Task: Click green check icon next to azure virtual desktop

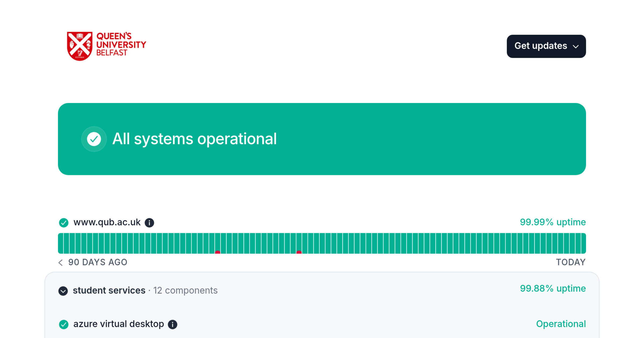Action: 64,324
